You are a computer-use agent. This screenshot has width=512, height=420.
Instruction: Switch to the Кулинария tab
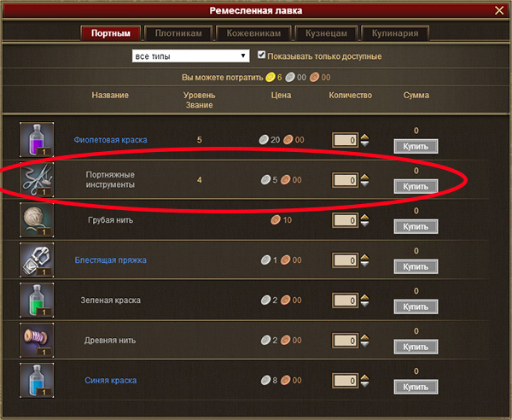point(395,33)
